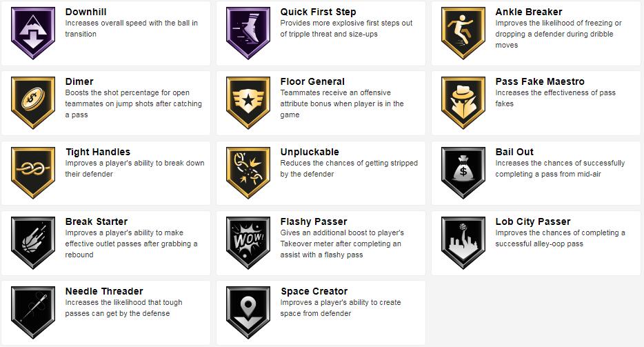Screen dimensions: 644x347
Task: Choose the Break Starter flaming basketball badge
Action: tap(33, 243)
